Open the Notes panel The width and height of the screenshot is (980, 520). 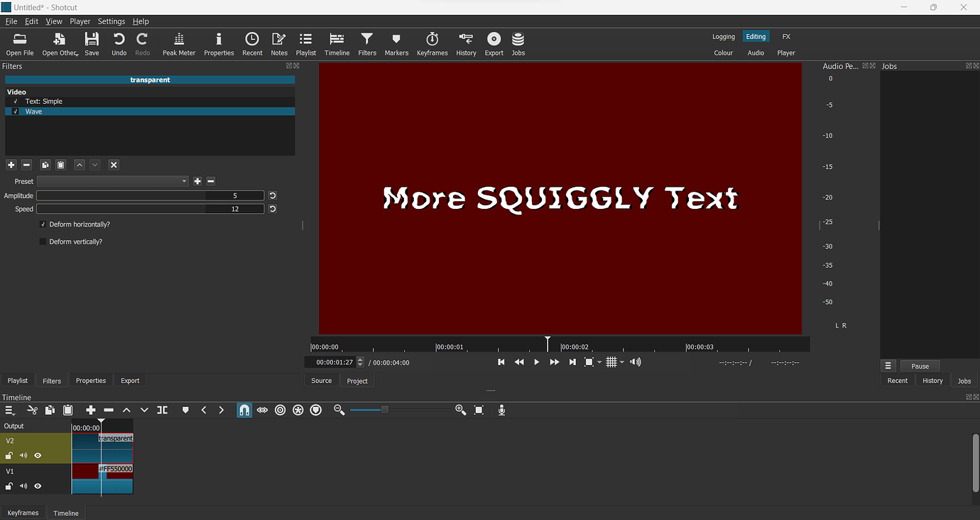pos(278,43)
